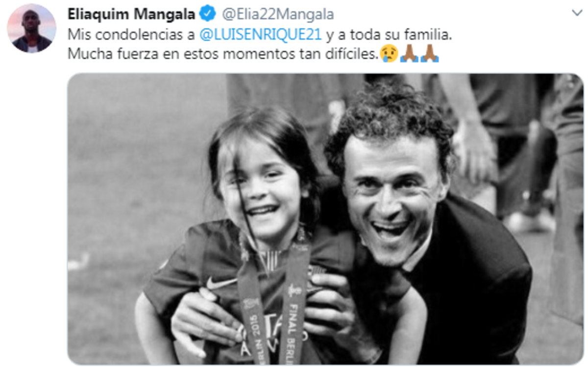Screen dimensions: 588x367
Task: Click the @Elia22Mangala handle
Action: [x=278, y=15]
